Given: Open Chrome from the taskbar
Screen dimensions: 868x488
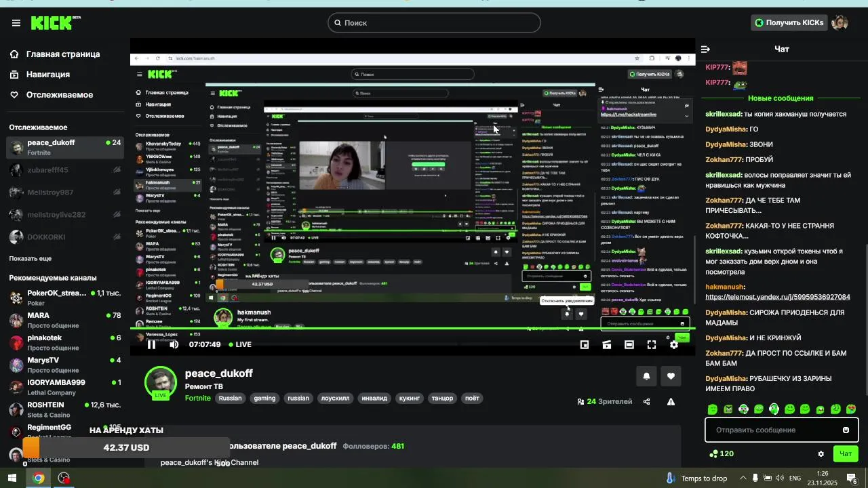Looking at the screenshot, I should (38, 478).
